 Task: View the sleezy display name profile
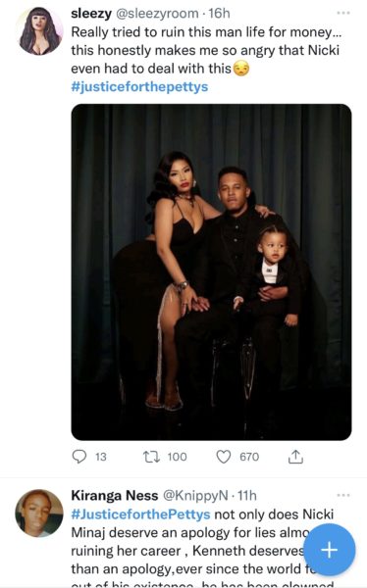(x=91, y=14)
